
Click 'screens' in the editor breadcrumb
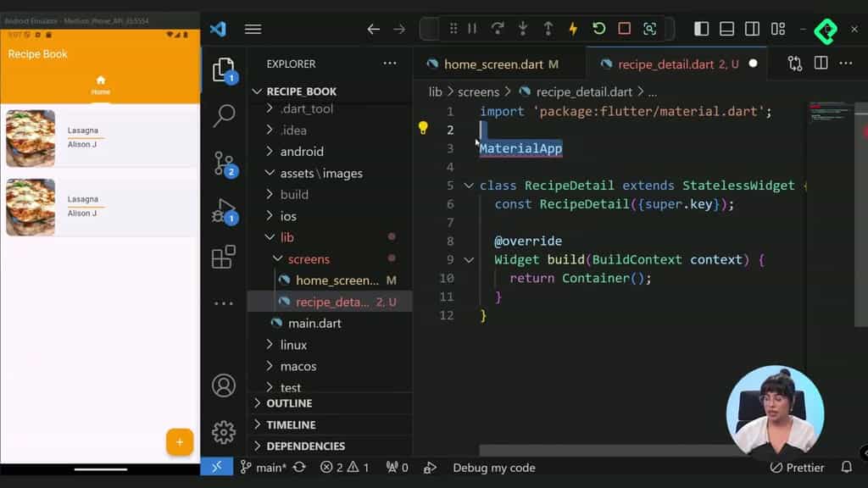pos(478,91)
